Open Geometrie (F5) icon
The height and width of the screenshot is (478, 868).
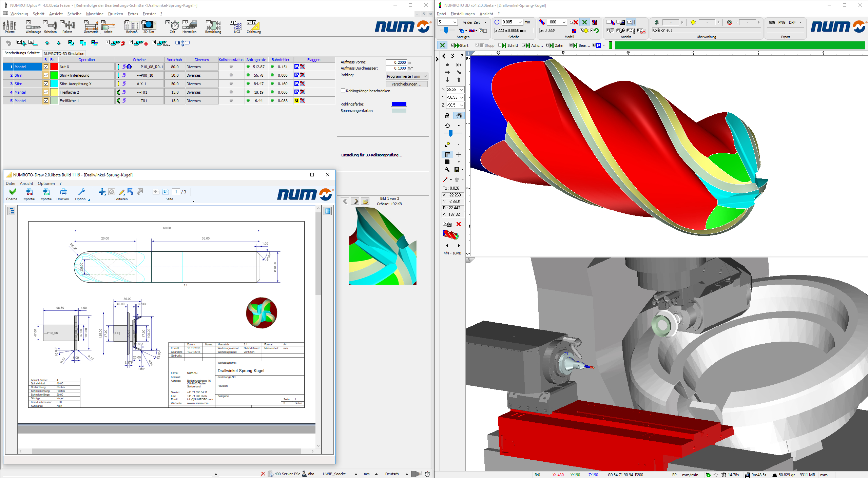coord(91,26)
